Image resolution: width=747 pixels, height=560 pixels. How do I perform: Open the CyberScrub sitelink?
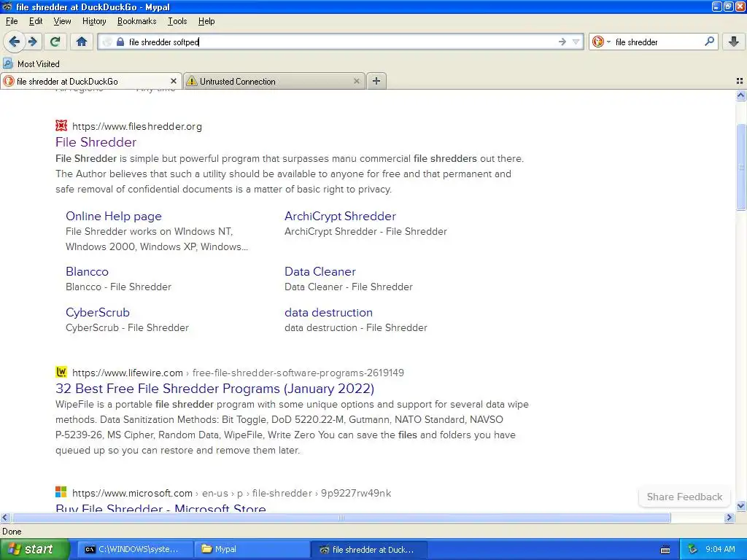(x=98, y=312)
